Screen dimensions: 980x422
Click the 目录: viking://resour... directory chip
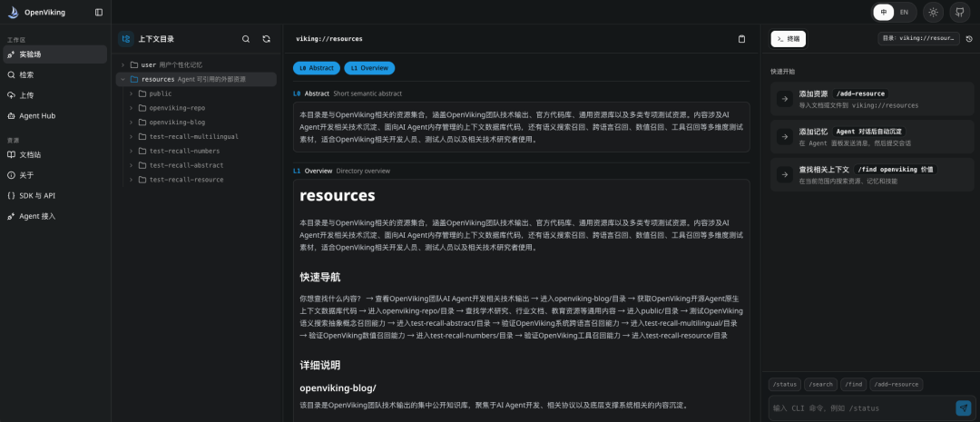918,39
